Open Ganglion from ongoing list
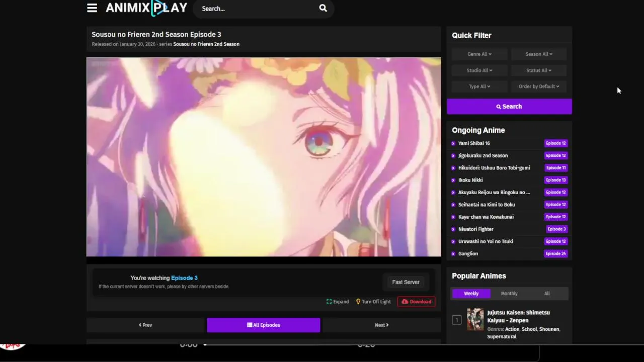 468,254
